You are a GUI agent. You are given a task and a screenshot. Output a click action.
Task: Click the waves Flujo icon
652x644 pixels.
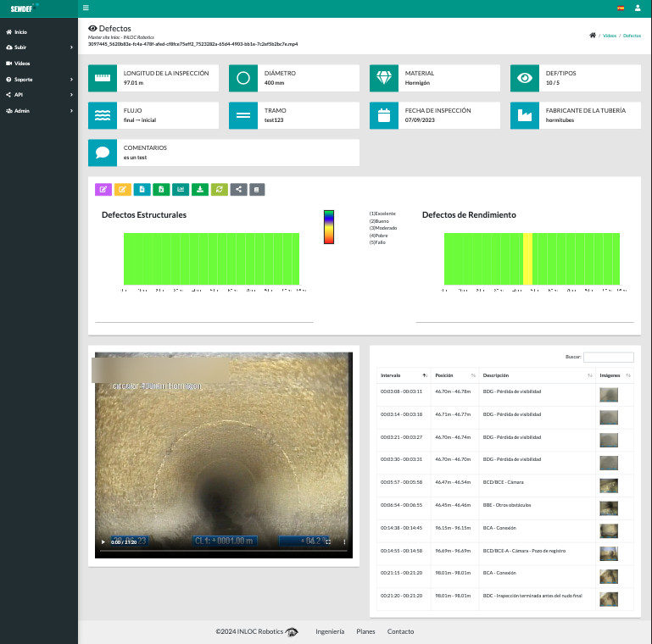coord(103,115)
